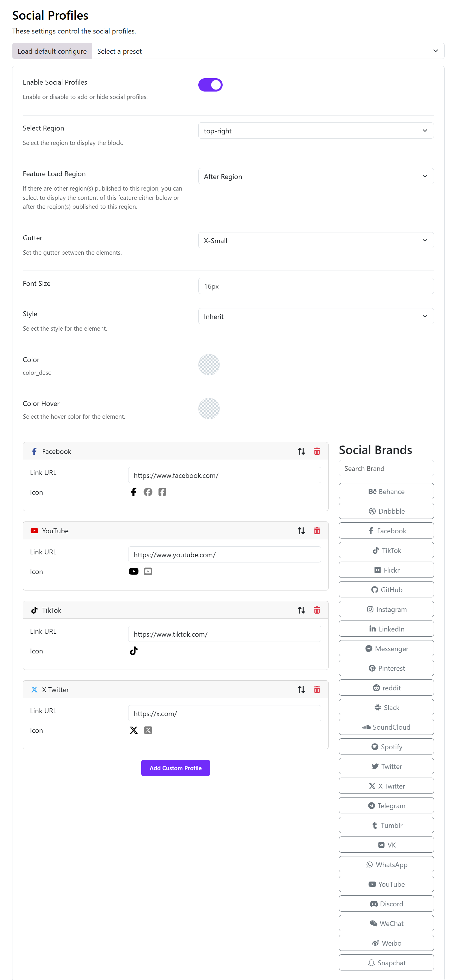Viewport: 455px width, 980px height.
Task: Add the Pinterest brand
Action: (x=386, y=668)
